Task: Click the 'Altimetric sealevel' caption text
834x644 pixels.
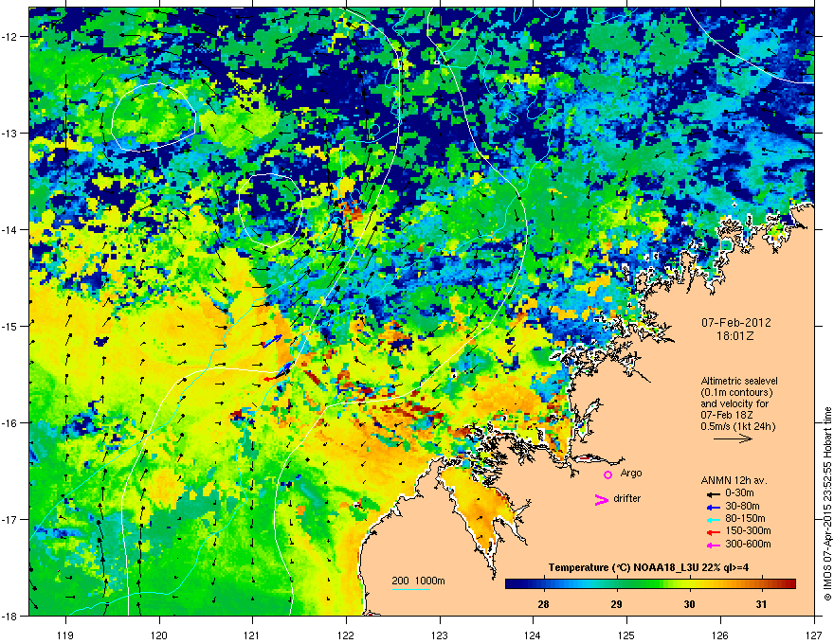Action: (739, 381)
